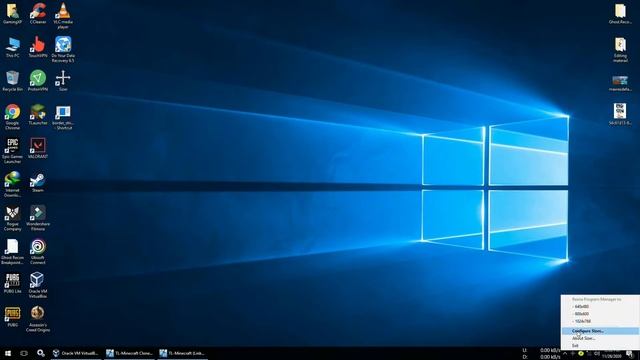640x360 pixels.
Task: Open the Windows Start menu
Action: [8, 353]
